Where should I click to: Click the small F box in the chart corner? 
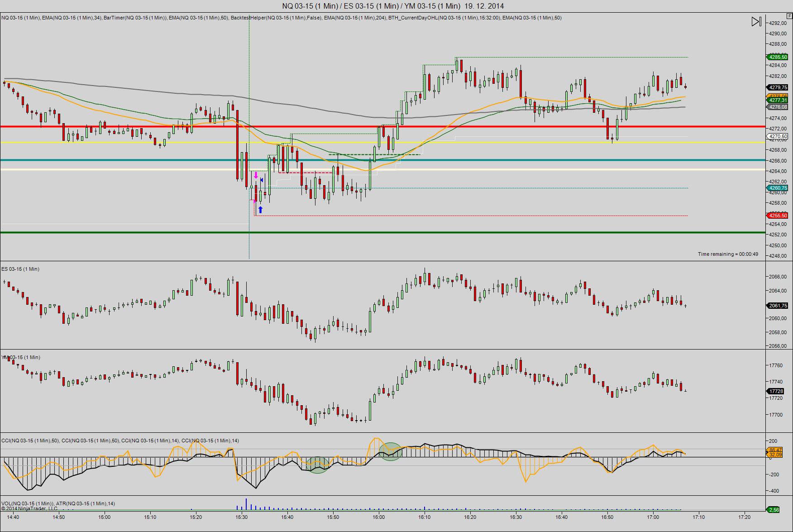coord(789,15)
